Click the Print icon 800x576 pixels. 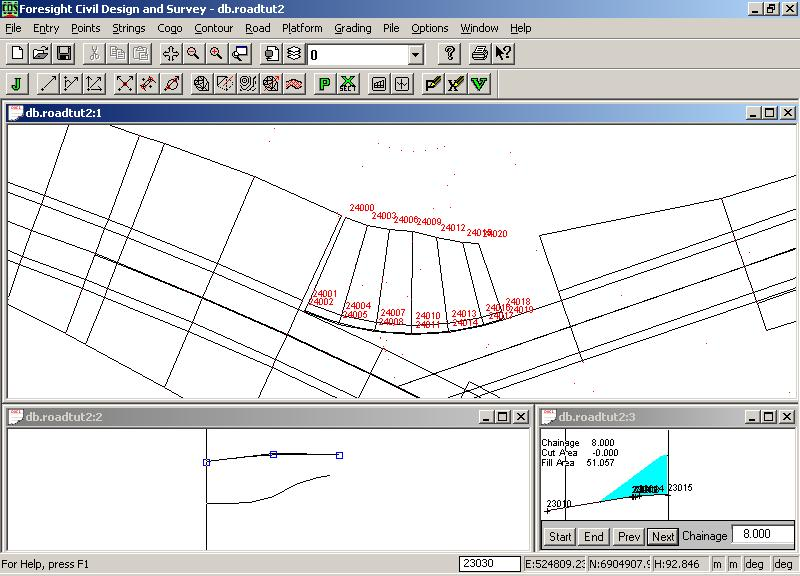click(x=480, y=54)
